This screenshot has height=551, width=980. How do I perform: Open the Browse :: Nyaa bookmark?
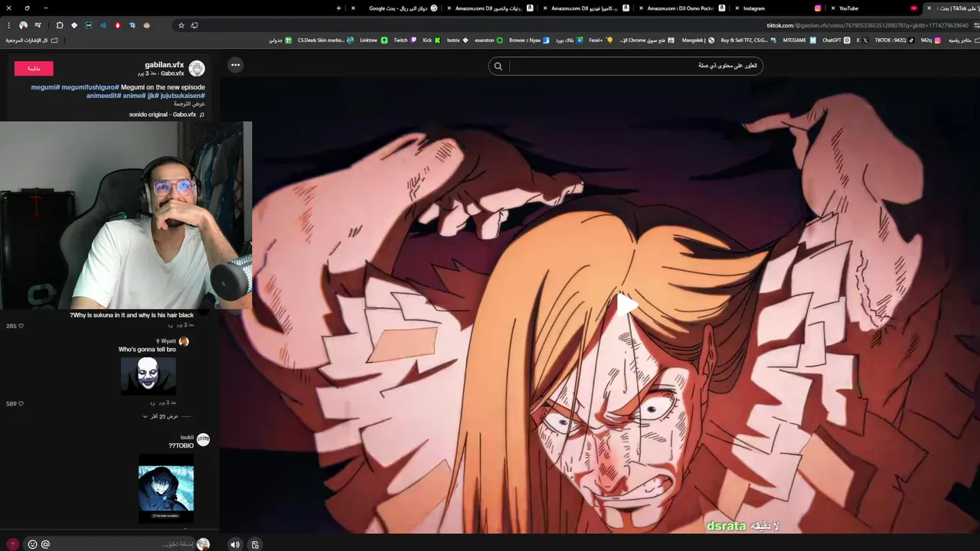pos(529,40)
